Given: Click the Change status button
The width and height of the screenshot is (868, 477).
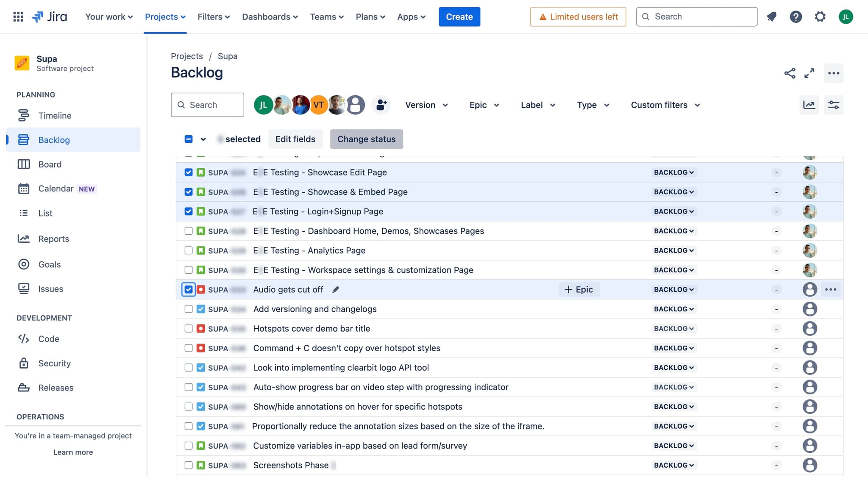Looking at the screenshot, I should pos(366,139).
